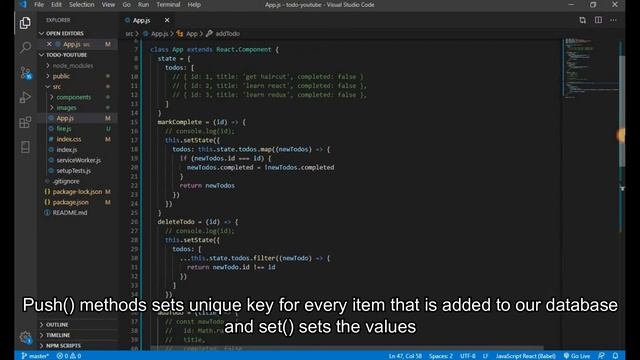This screenshot has height=360, width=640.
Task: Open .gitignore in the file tree
Action: click(66, 181)
